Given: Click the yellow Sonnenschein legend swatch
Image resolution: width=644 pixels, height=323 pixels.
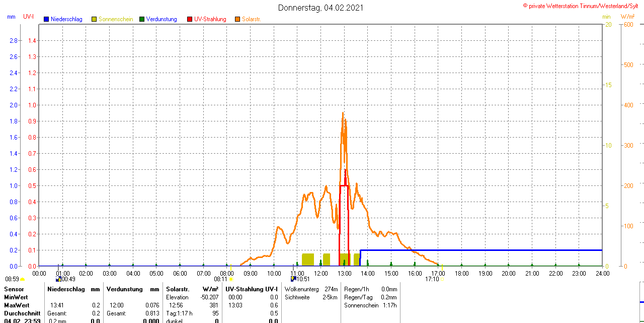Looking at the screenshot, I should coord(94,19).
